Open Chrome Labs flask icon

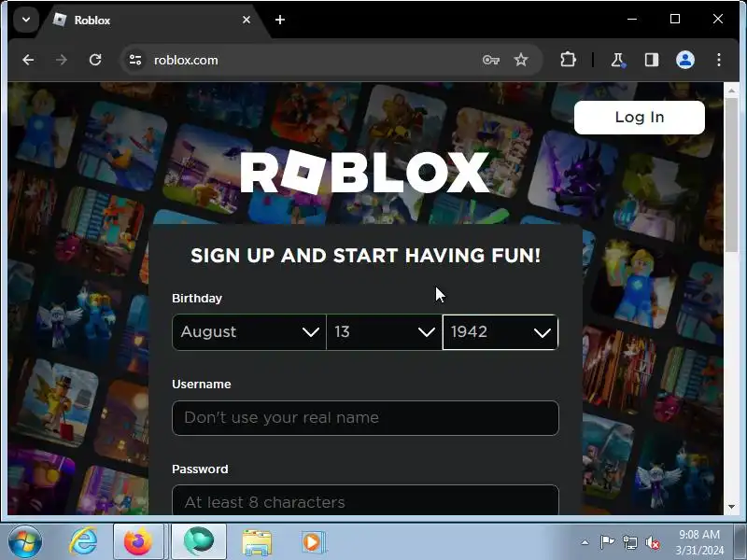coord(618,60)
